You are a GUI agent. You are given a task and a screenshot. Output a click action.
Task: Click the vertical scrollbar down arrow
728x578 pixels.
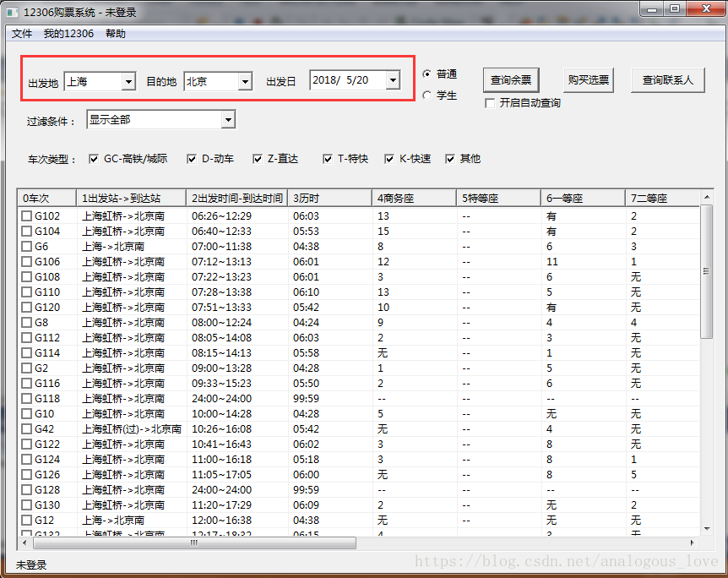click(x=707, y=529)
